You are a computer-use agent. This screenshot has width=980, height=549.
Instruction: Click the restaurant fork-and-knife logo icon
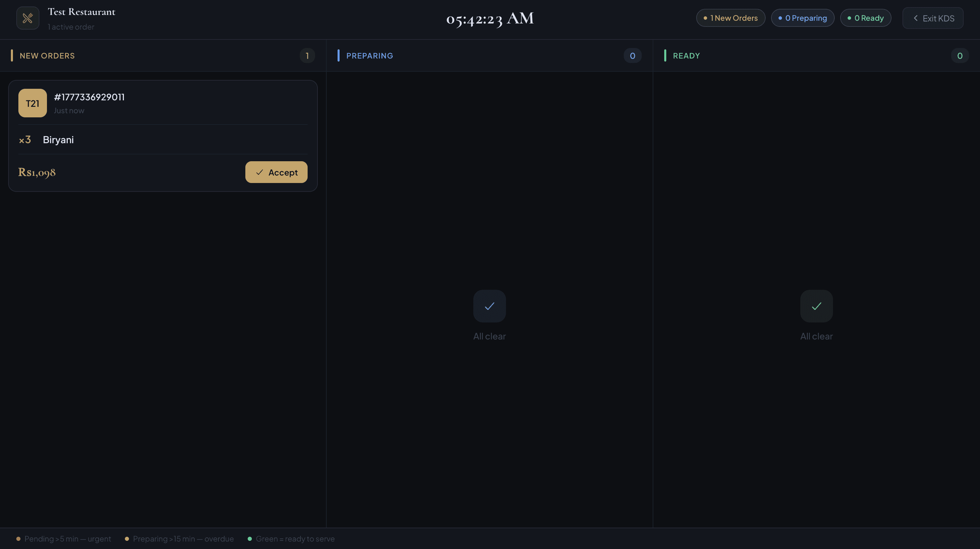point(28,18)
